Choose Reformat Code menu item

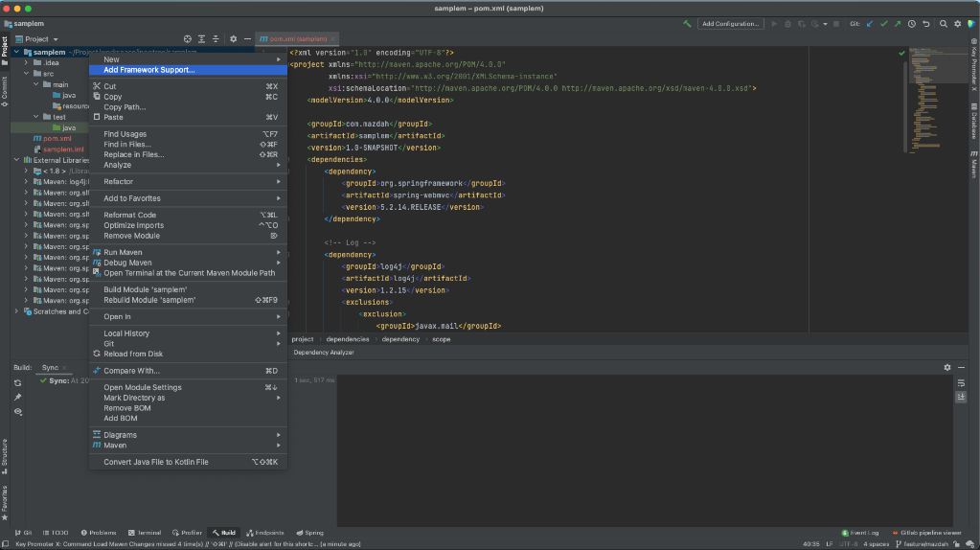pos(188,215)
